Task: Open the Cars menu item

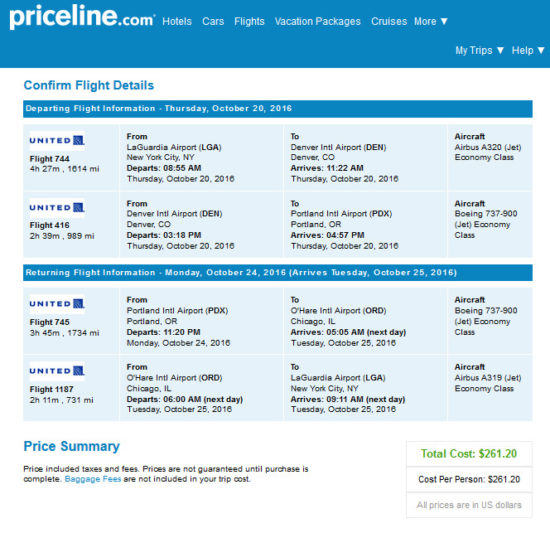Action: (x=213, y=21)
